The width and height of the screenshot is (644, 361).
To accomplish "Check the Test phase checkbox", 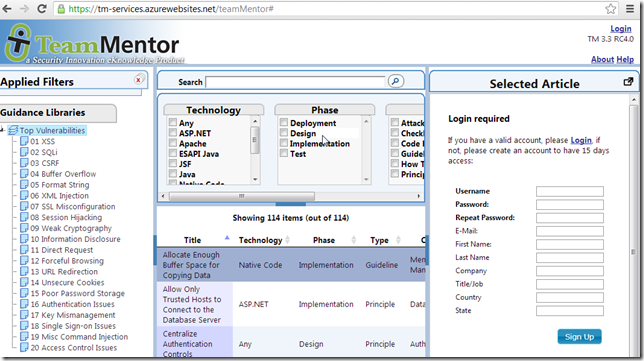I will (x=284, y=153).
